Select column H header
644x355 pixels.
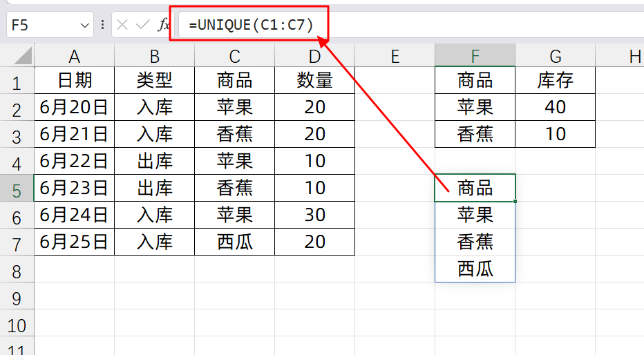pyautogui.click(x=620, y=56)
